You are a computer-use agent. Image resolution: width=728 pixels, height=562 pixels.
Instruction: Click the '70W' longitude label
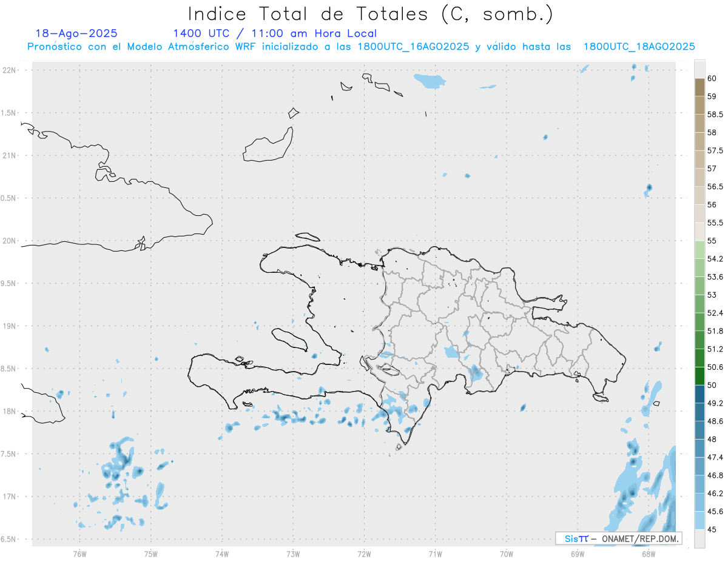[x=507, y=554]
